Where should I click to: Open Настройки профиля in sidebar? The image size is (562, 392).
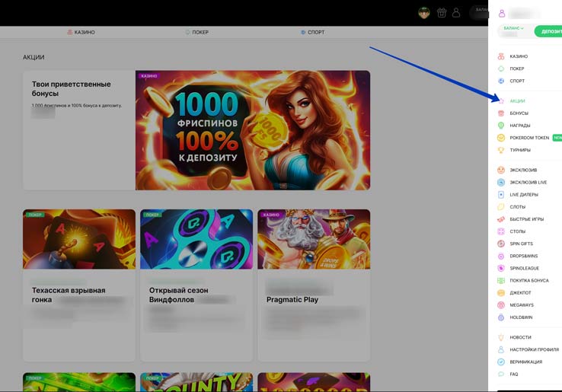pyautogui.click(x=534, y=349)
